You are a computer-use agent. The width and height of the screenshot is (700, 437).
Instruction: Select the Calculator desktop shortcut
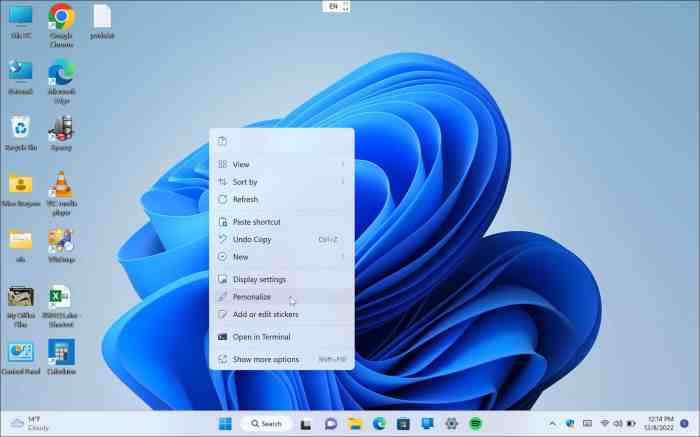(x=61, y=357)
